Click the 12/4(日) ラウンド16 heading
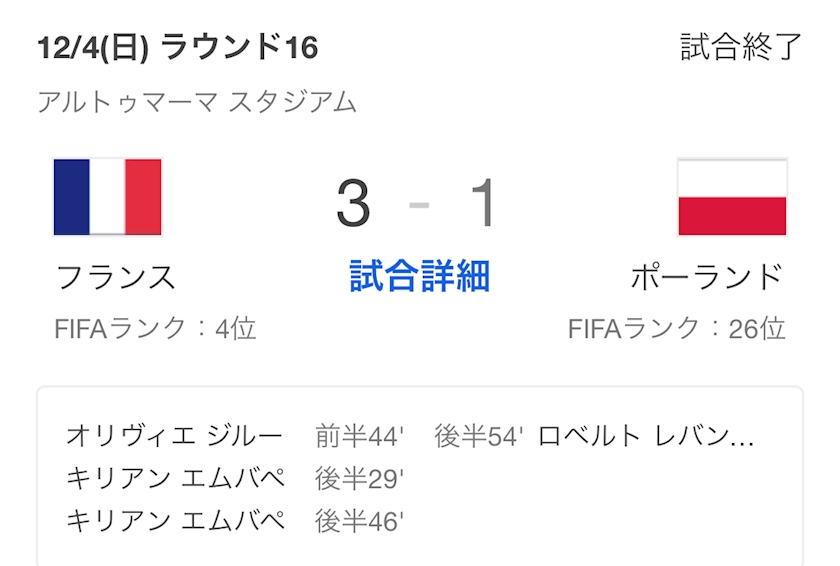This screenshot has width=840, height=566. tap(177, 48)
